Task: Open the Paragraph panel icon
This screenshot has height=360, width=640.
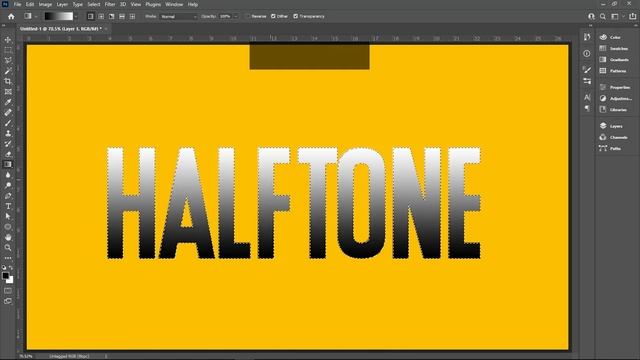Action: (x=587, y=108)
